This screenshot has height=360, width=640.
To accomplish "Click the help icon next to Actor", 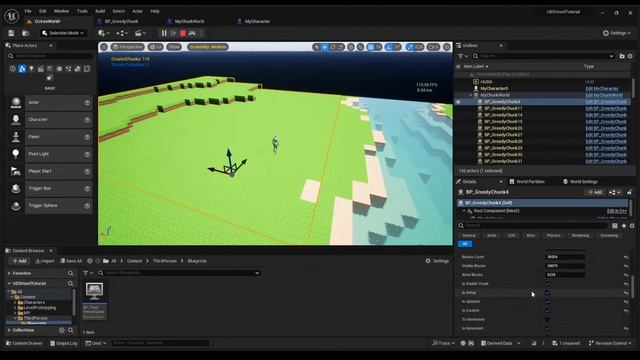I will (x=87, y=103).
